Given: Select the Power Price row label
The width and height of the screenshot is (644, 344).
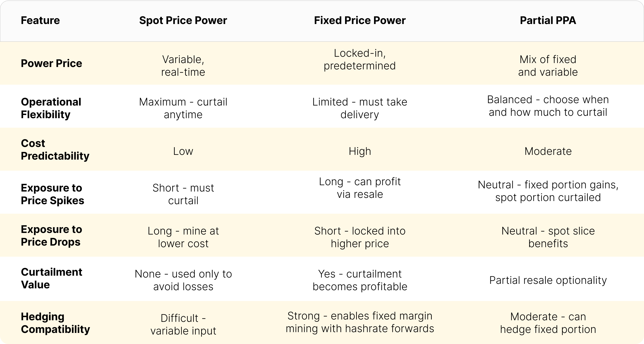Looking at the screenshot, I should click(x=51, y=64).
